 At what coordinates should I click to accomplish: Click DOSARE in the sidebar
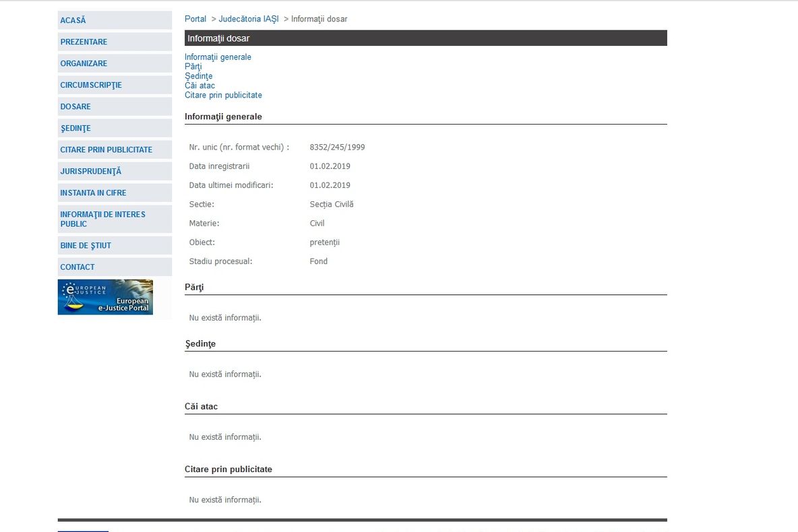point(75,106)
